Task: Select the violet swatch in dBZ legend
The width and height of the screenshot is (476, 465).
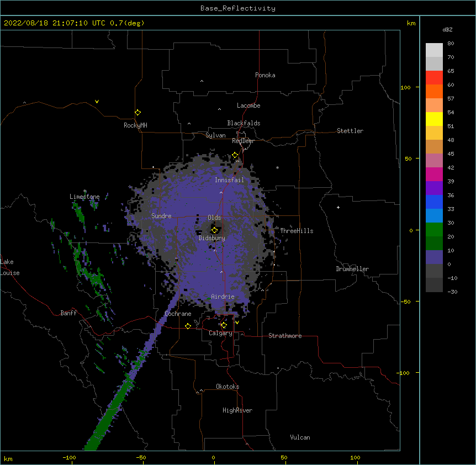Action: tap(434, 188)
